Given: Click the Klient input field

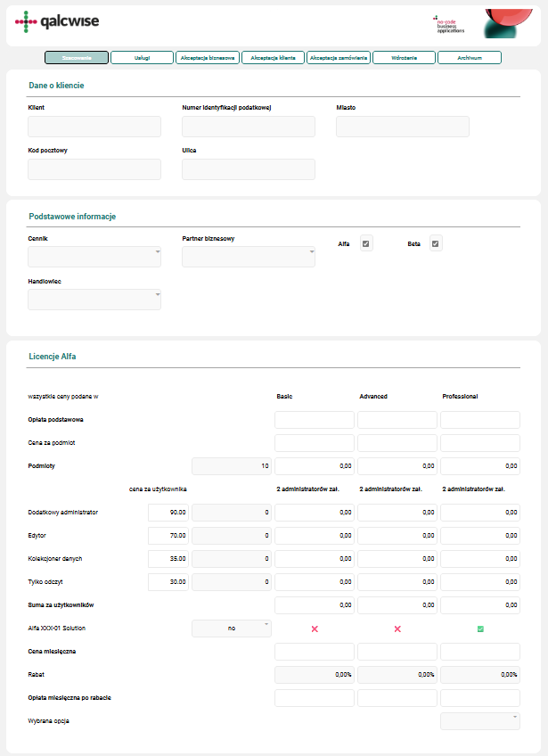Looking at the screenshot, I should pos(94,127).
